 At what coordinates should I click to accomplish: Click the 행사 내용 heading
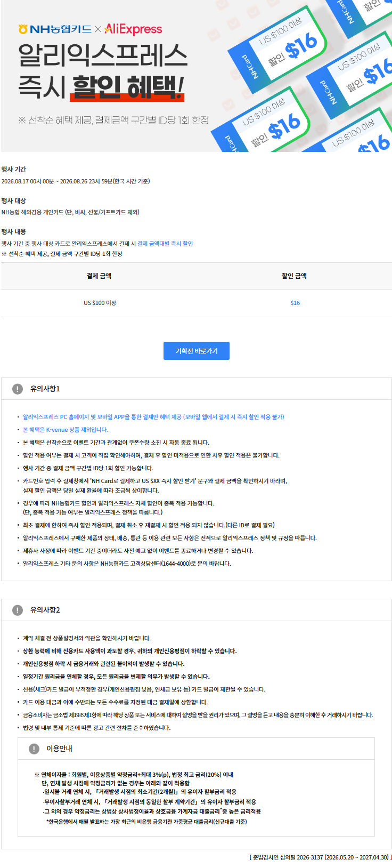click(14, 231)
